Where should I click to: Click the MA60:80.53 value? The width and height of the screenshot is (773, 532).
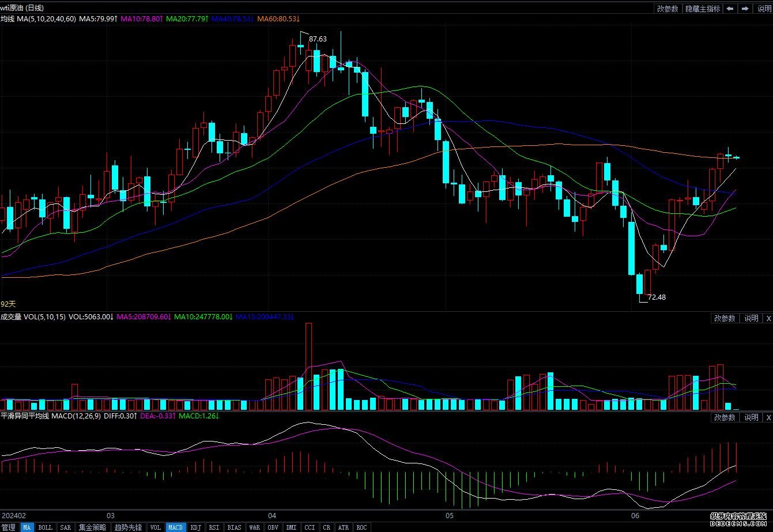[278, 19]
